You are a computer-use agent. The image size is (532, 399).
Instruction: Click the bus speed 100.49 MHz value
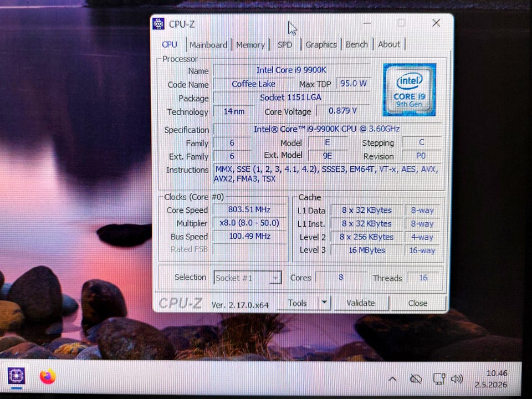pos(249,236)
